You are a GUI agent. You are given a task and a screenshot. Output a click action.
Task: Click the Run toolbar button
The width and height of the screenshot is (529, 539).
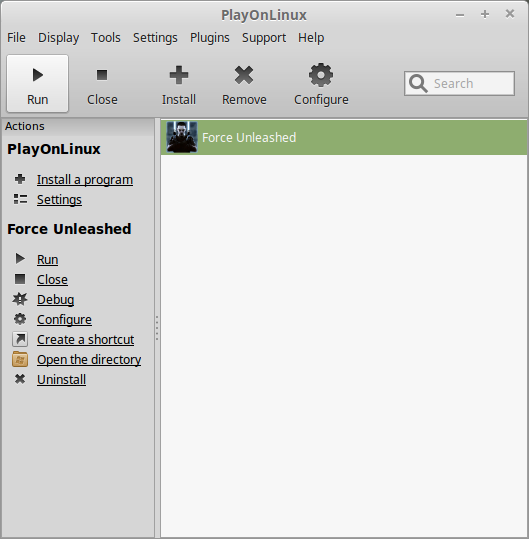[x=37, y=84]
